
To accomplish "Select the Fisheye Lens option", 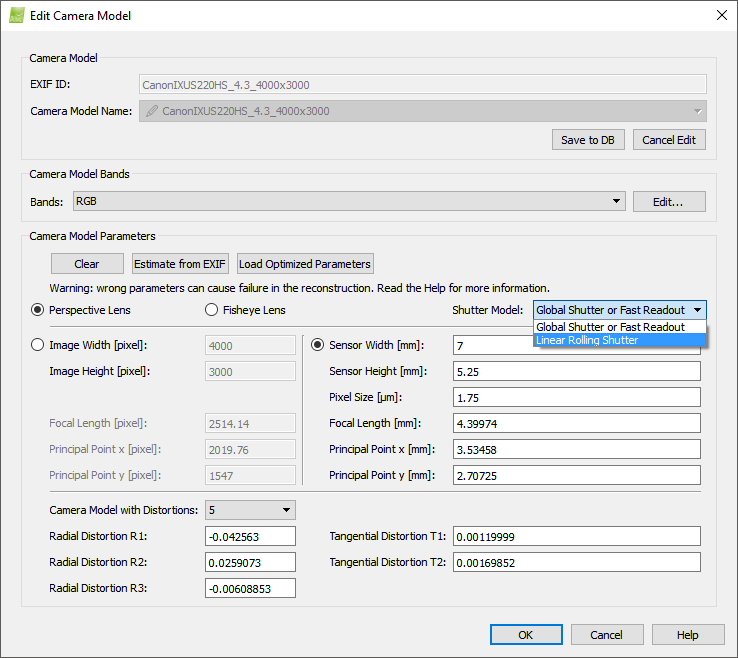I will 212,310.
